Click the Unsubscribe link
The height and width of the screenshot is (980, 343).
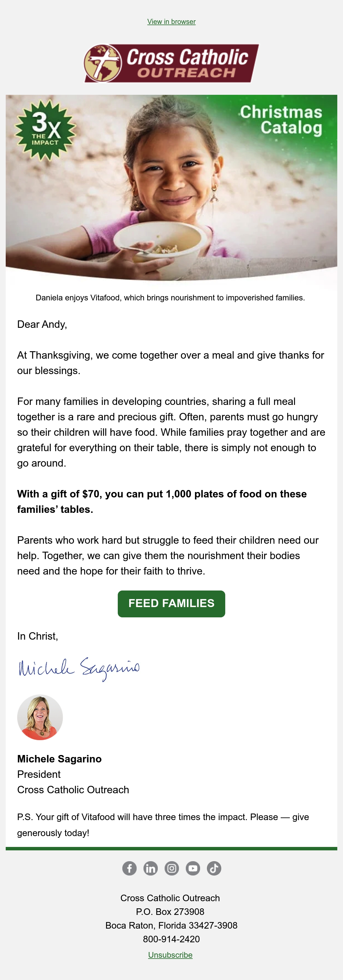(170, 955)
